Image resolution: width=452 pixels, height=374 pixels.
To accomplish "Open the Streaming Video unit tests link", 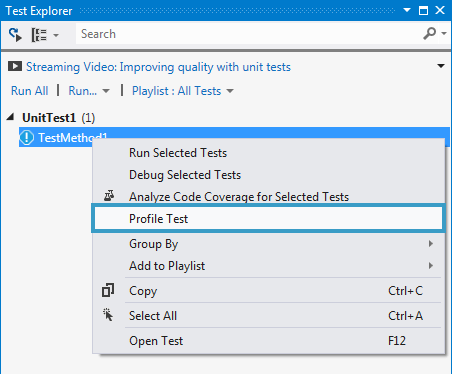I will click(158, 67).
